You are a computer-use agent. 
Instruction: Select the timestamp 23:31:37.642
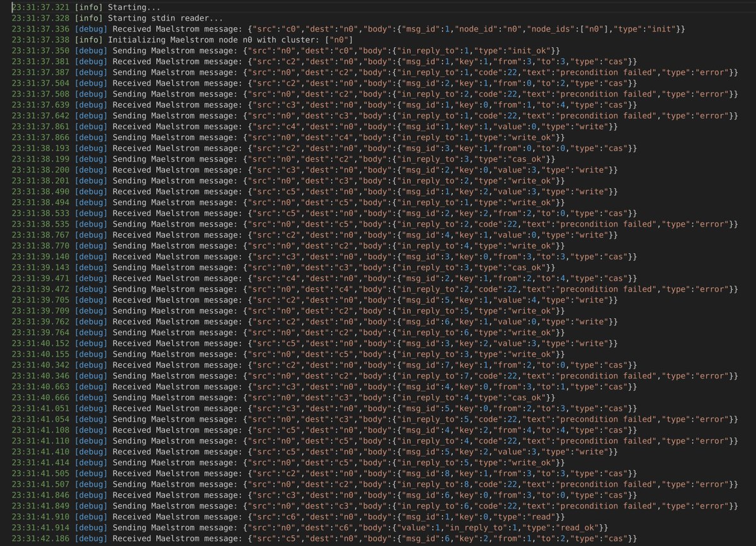pyautogui.click(x=41, y=116)
